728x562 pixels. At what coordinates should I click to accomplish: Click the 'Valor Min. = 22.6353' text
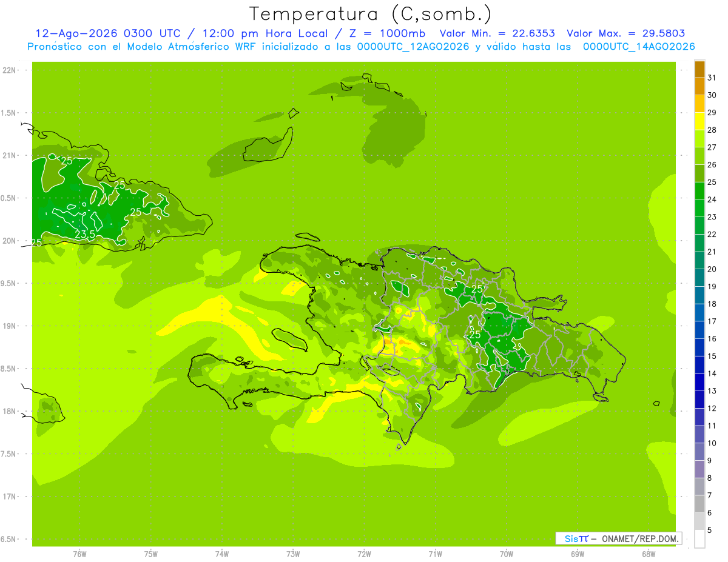point(497,33)
